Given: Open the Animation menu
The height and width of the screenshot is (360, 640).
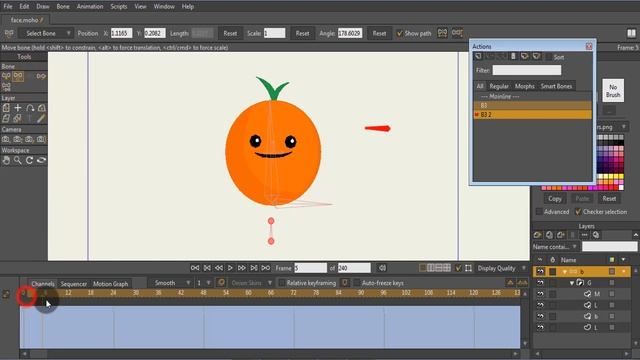Looking at the screenshot, I should (x=90, y=7).
